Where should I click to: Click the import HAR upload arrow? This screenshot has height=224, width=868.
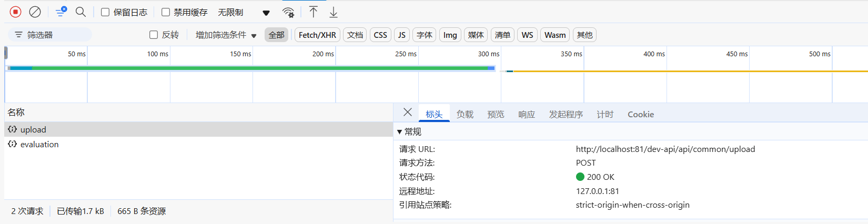click(x=313, y=12)
